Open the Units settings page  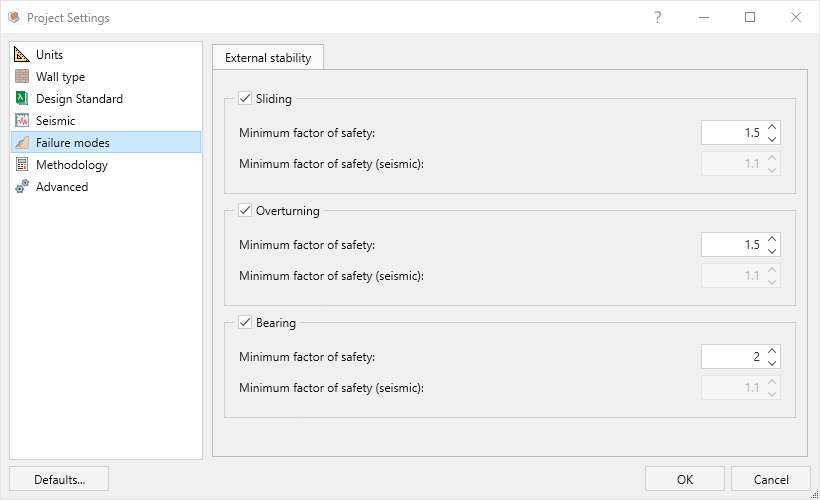[106, 54]
